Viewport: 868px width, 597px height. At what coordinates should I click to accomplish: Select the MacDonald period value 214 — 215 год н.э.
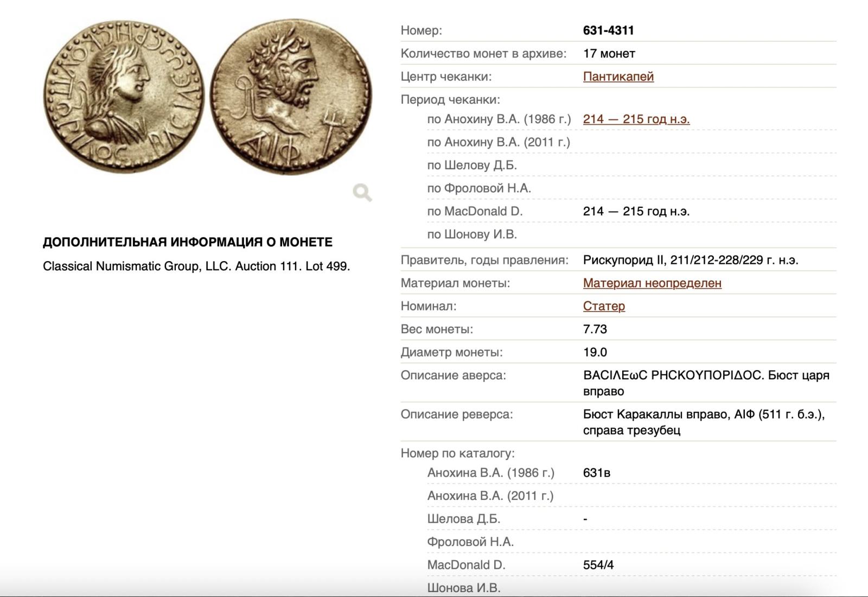pos(636,211)
